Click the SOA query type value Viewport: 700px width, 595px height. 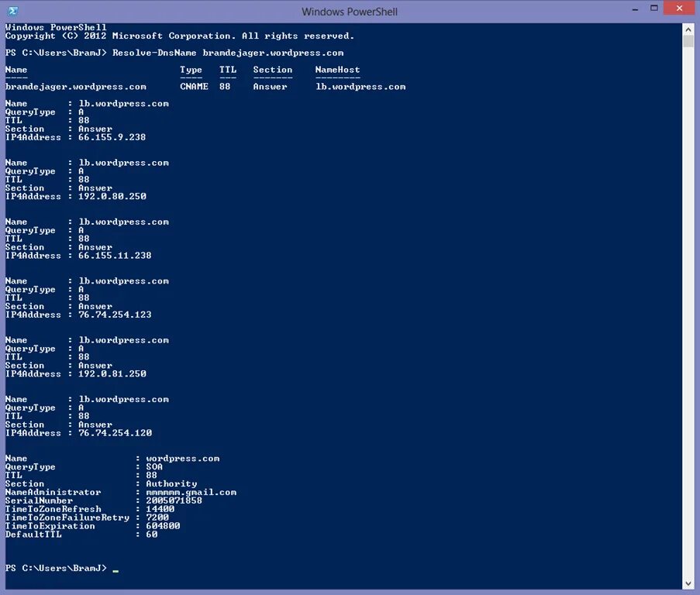(154, 466)
